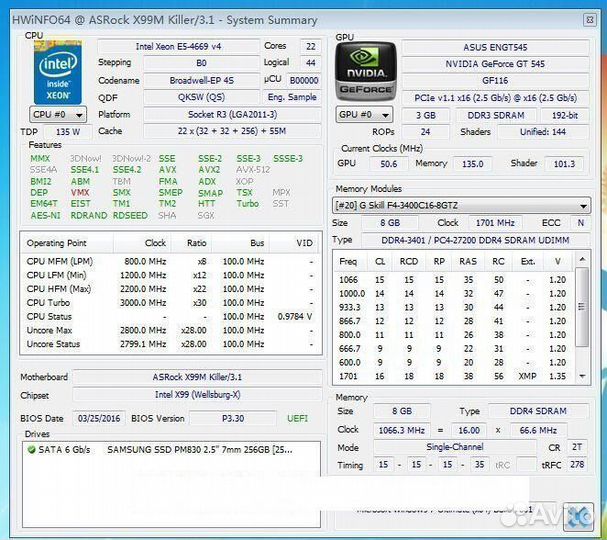Close the System Summary window via title bar X
The height and width of the screenshot is (540, 607).
pyautogui.click(x=590, y=19)
